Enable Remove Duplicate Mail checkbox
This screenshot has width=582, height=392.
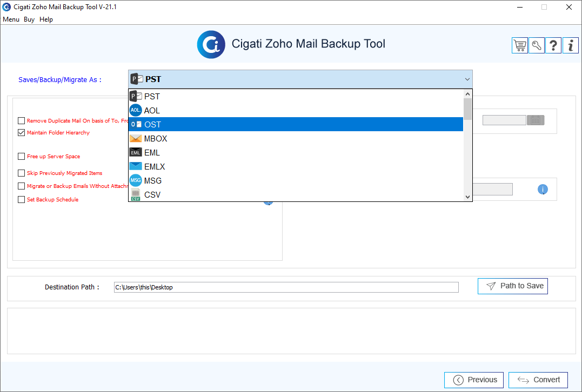click(22, 120)
